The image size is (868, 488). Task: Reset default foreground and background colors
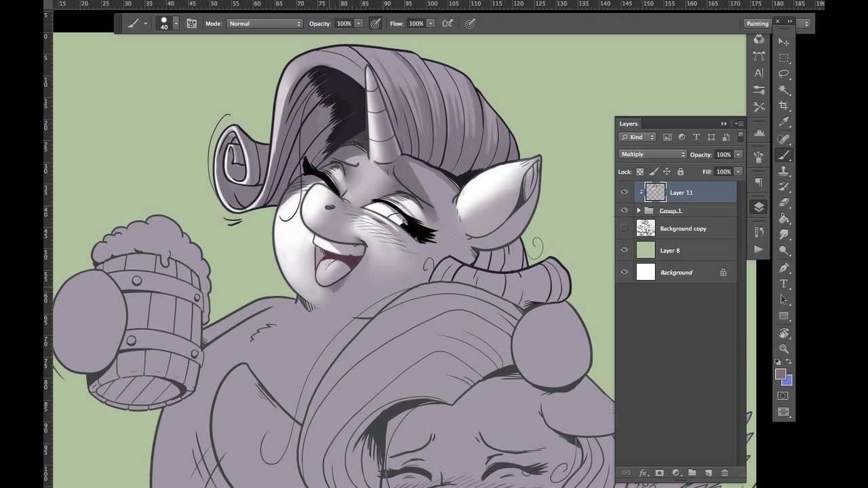point(778,363)
